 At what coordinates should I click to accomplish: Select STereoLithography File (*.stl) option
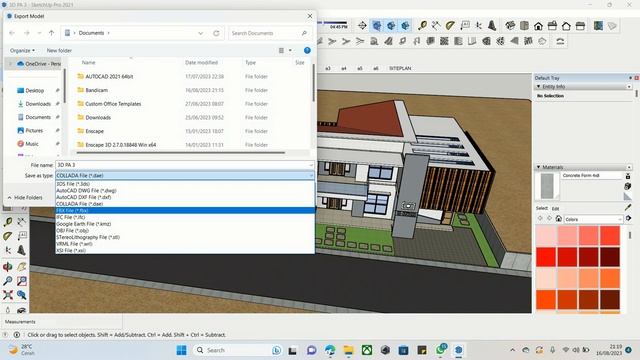185,237
